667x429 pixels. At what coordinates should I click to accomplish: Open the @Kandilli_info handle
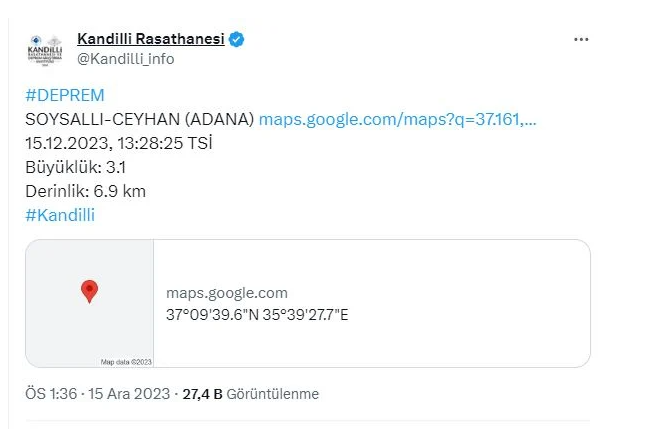pyautogui.click(x=125, y=59)
